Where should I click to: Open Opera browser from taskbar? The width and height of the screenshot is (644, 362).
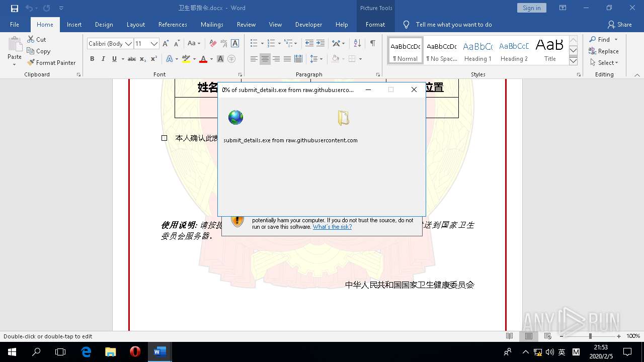click(x=135, y=352)
